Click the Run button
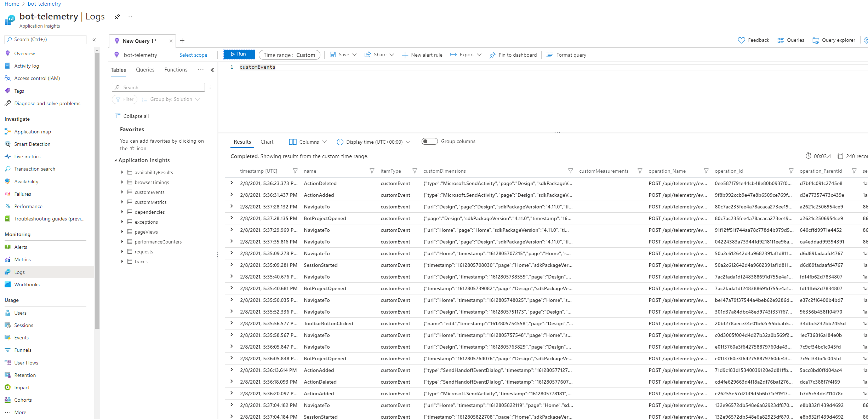The width and height of the screenshot is (868, 419). coord(239,54)
